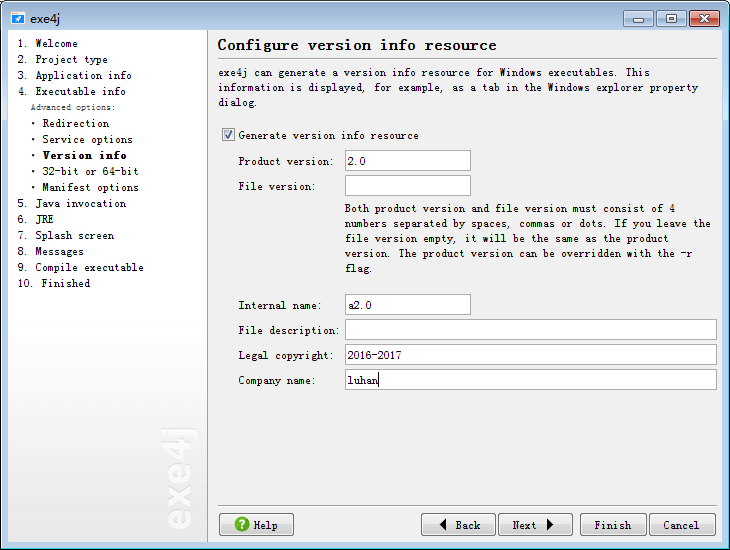Click the Company name field
The width and height of the screenshot is (730, 550).
coord(530,380)
